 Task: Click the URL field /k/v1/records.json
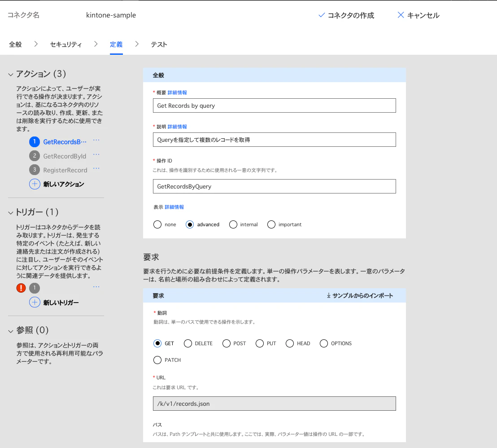pos(274,404)
